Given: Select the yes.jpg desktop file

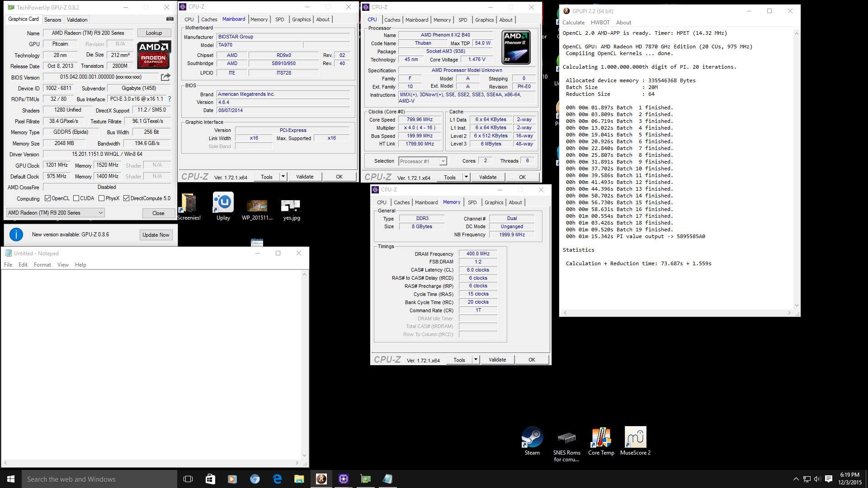Looking at the screenshot, I should coord(291,210).
